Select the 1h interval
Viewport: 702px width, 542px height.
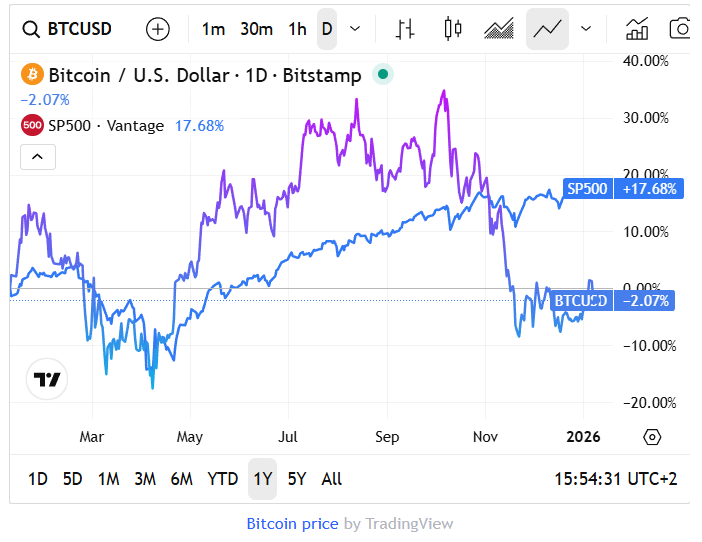(297, 29)
